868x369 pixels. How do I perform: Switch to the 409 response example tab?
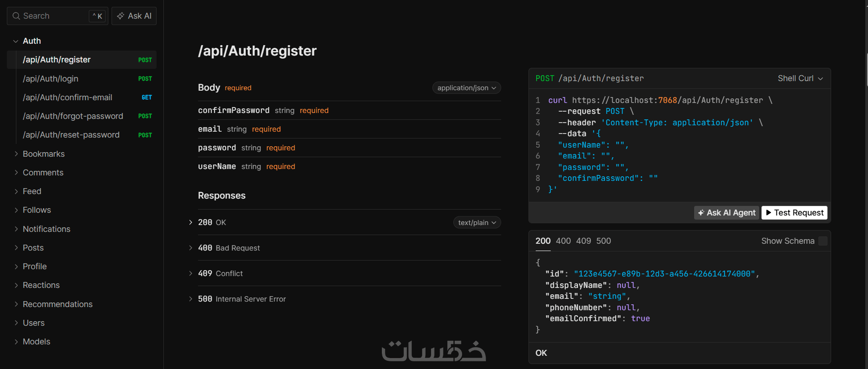point(584,241)
